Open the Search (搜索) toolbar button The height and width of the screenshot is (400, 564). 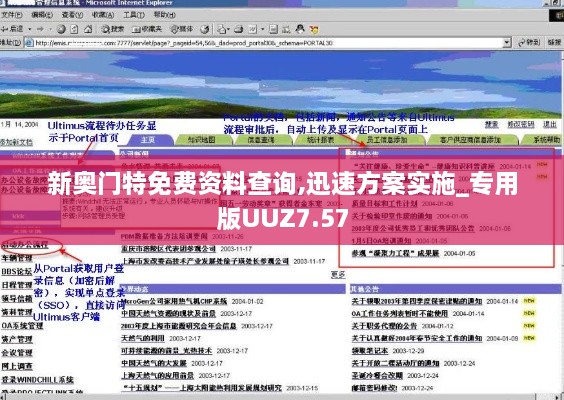[x=112, y=29]
